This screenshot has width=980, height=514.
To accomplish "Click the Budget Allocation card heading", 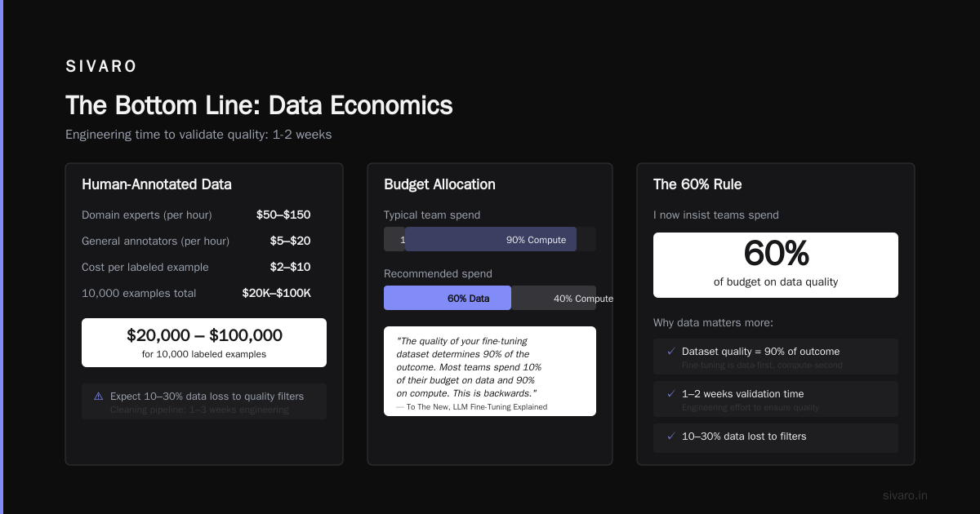I will click(439, 184).
